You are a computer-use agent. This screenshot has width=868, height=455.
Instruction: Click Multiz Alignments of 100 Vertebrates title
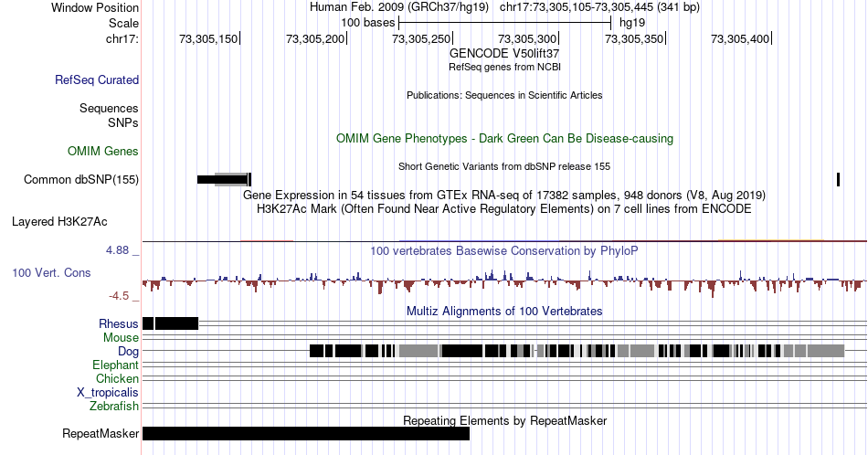click(x=504, y=311)
